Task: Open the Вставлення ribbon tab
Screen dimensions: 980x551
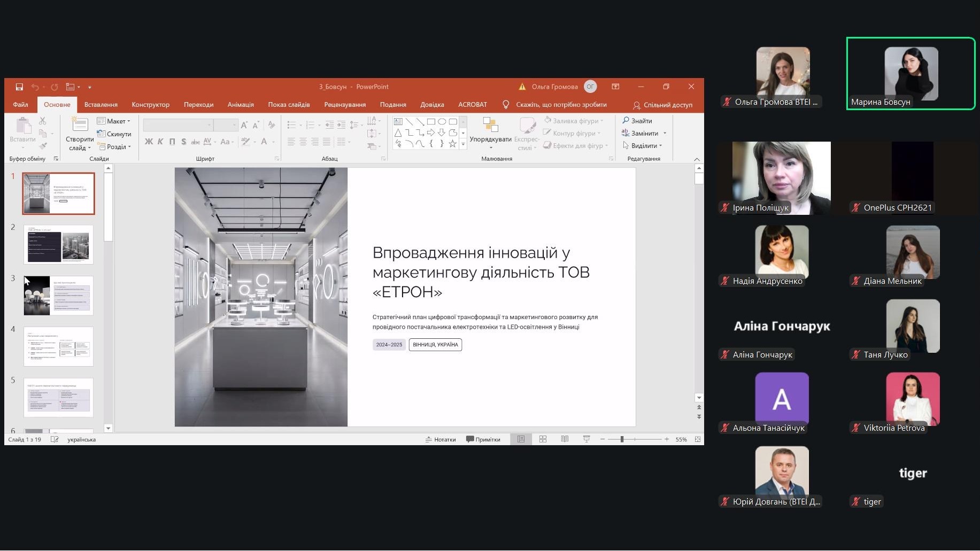Action: pyautogui.click(x=101, y=105)
